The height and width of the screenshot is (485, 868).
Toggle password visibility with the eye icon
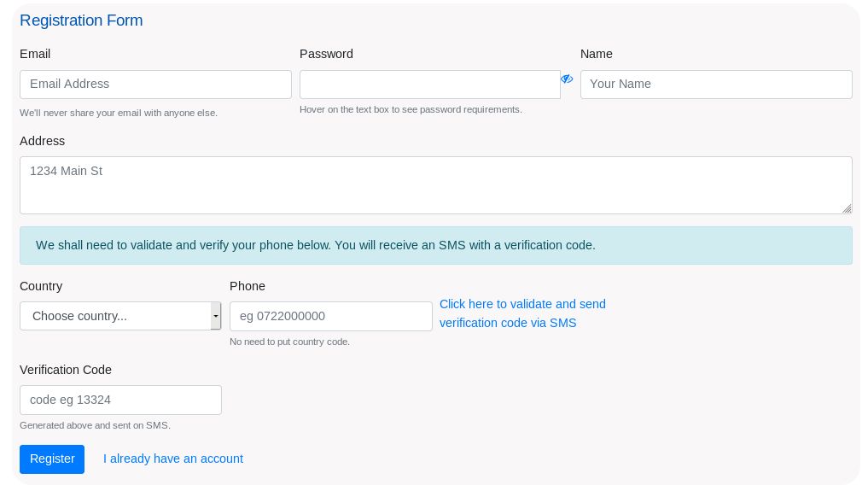click(x=567, y=79)
